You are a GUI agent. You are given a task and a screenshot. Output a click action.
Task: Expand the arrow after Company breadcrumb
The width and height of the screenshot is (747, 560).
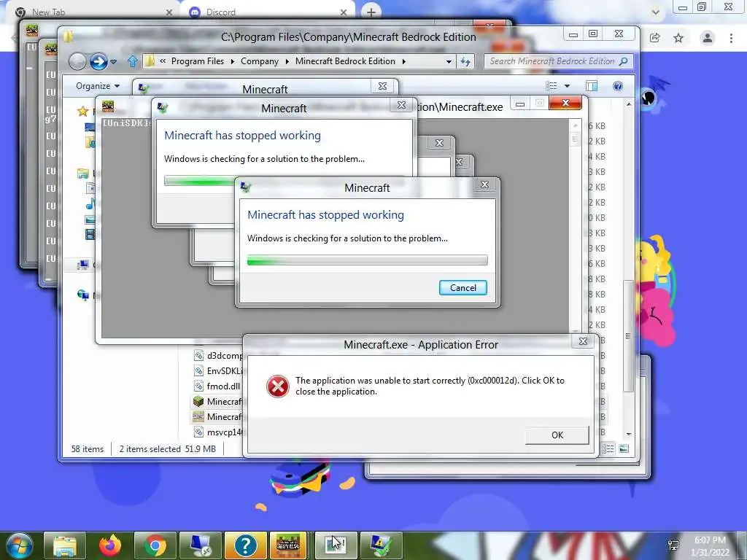[287, 61]
